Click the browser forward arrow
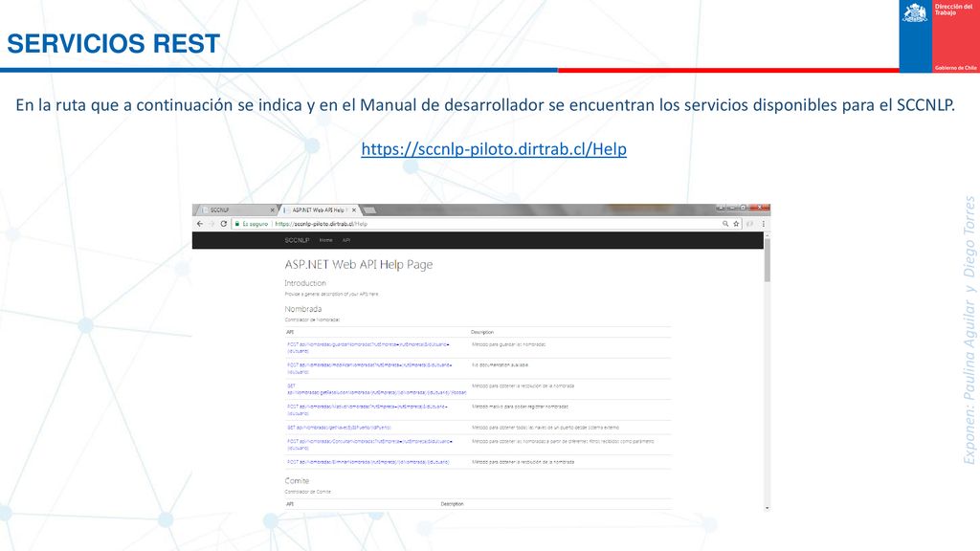980x551 pixels. (212, 224)
